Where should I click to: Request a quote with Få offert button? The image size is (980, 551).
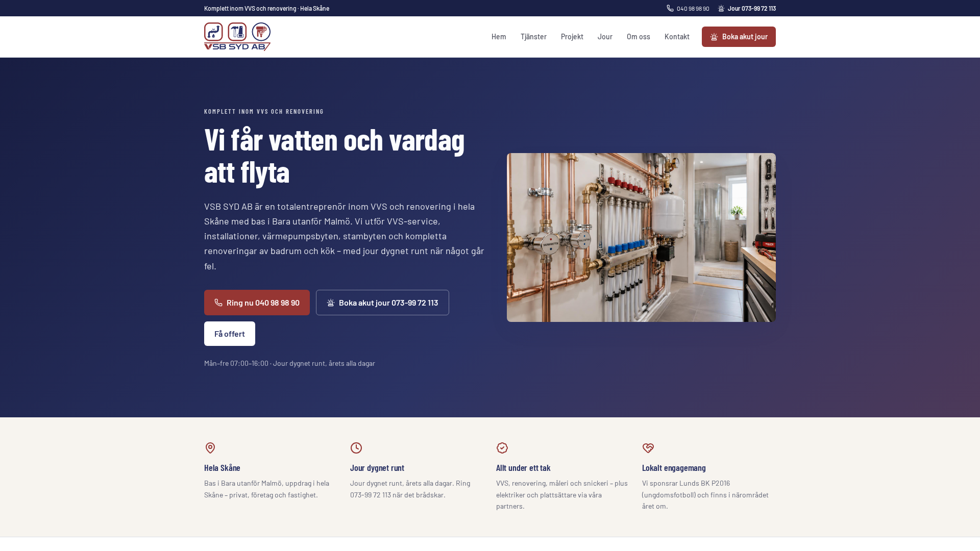(230, 334)
